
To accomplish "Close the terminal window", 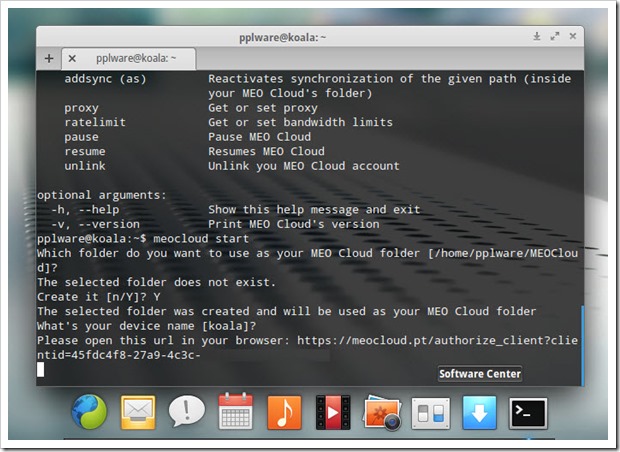I will pyautogui.click(x=573, y=36).
